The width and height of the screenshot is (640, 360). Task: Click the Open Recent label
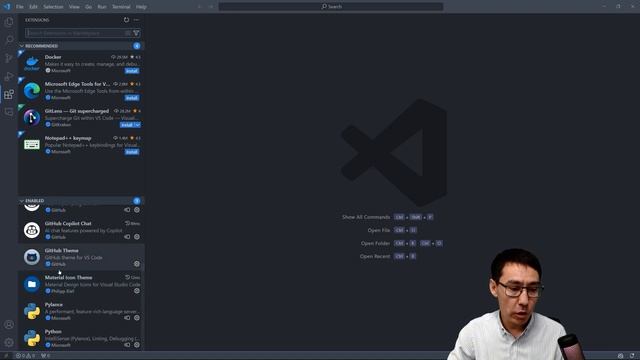point(375,256)
